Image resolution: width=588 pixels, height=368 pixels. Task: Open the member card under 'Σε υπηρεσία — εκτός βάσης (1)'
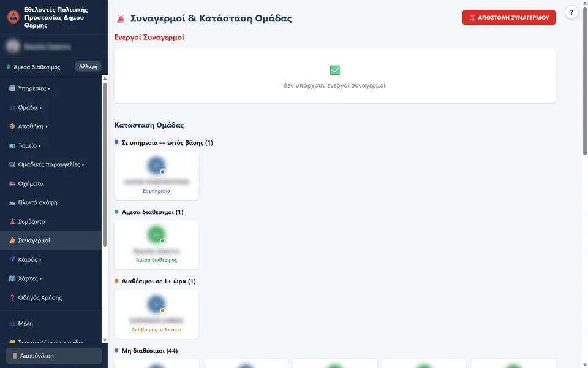coord(156,175)
